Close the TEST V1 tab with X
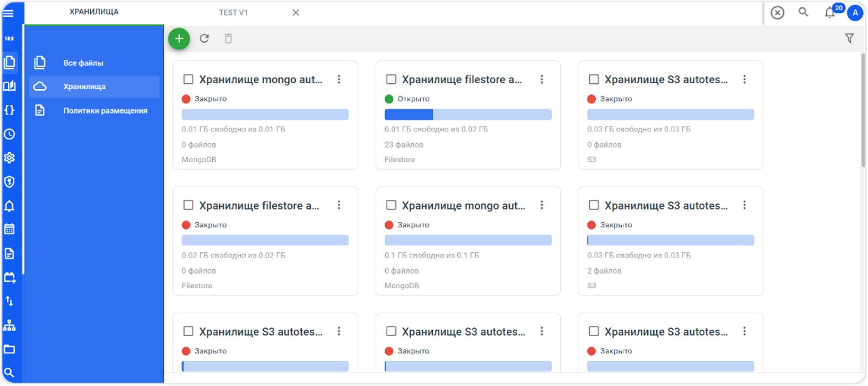The width and height of the screenshot is (868, 386). 296,12
